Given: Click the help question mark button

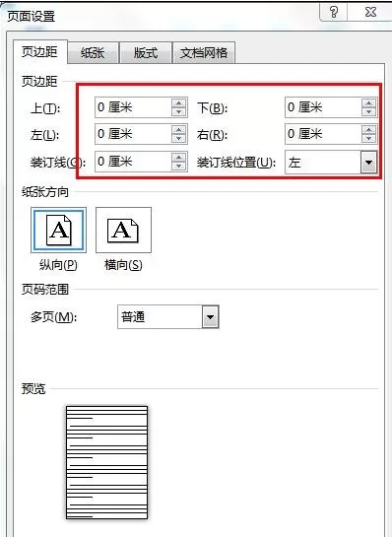Looking at the screenshot, I should [334, 12].
